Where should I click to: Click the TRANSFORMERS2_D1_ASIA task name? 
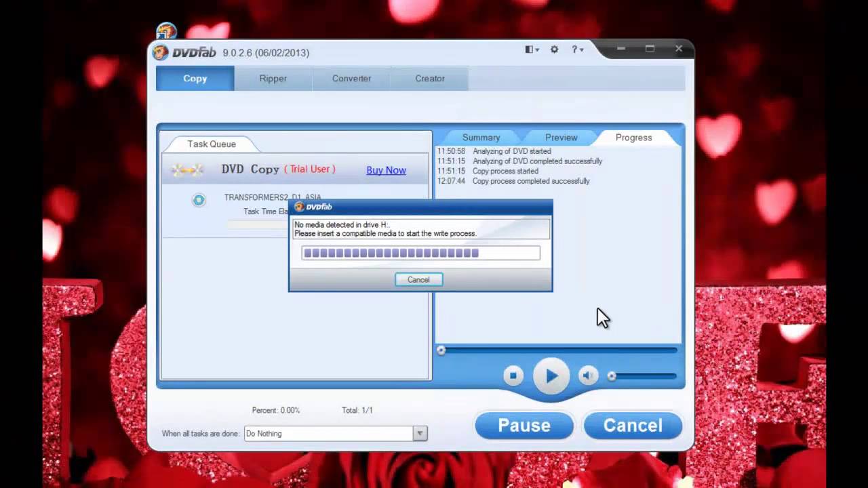[x=273, y=197]
